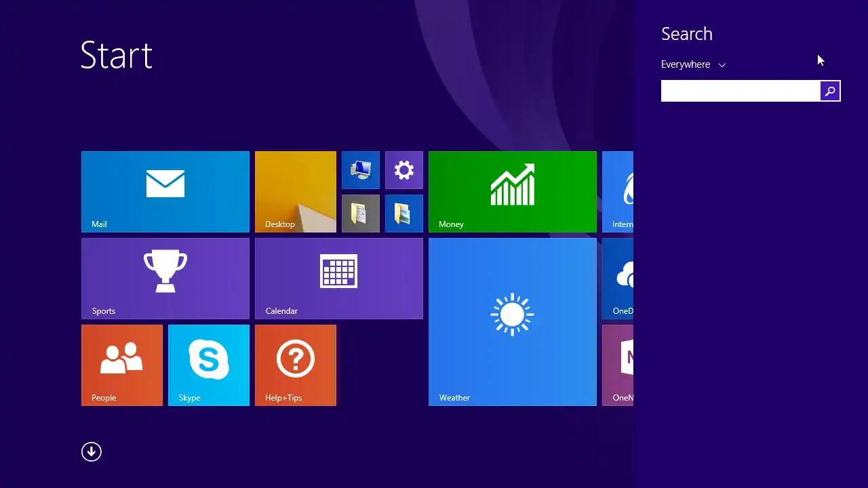Click the search text box
Viewport: 868px width, 488px height.
click(741, 91)
